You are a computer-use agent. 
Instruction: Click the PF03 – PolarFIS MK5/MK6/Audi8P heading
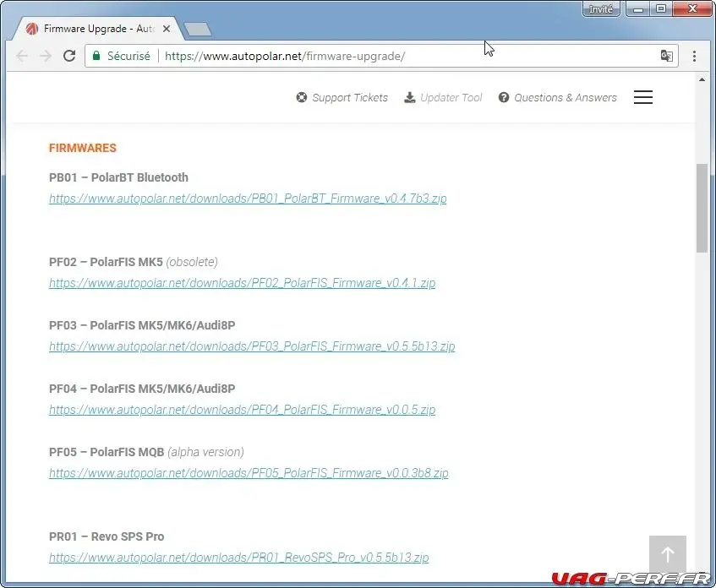[142, 325]
